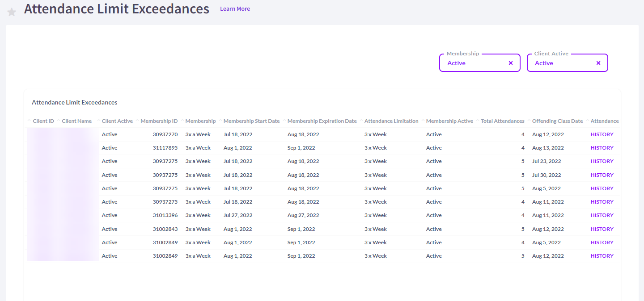Image resolution: width=644 pixels, height=301 pixels.
Task: Select membership ID 31117895 cell
Action: [x=165, y=148]
